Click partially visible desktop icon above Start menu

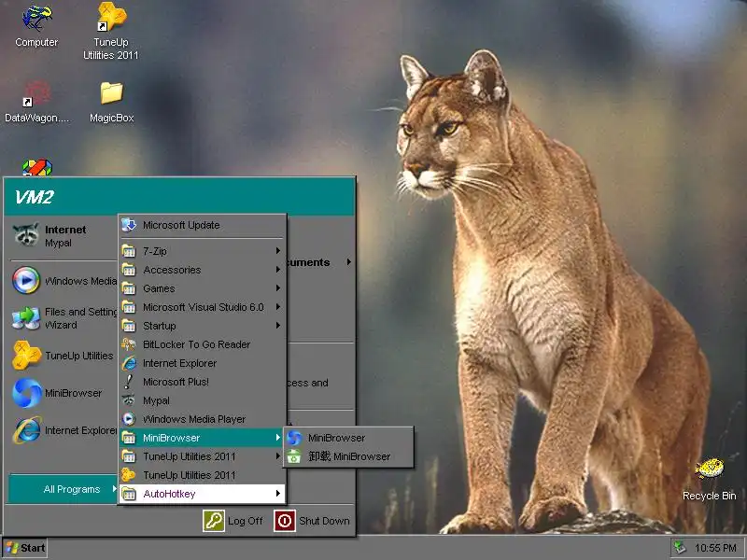(37, 168)
